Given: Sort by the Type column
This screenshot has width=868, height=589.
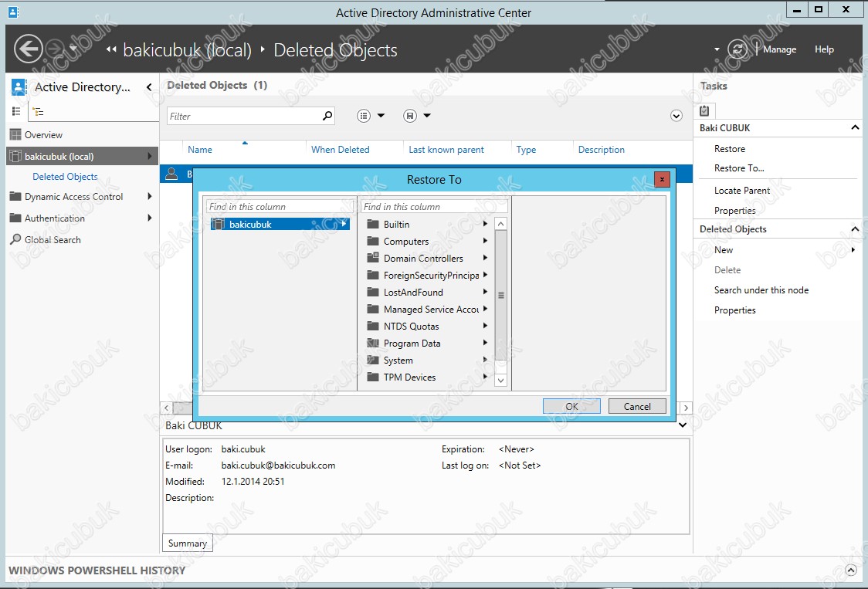Looking at the screenshot, I should 526,150.
